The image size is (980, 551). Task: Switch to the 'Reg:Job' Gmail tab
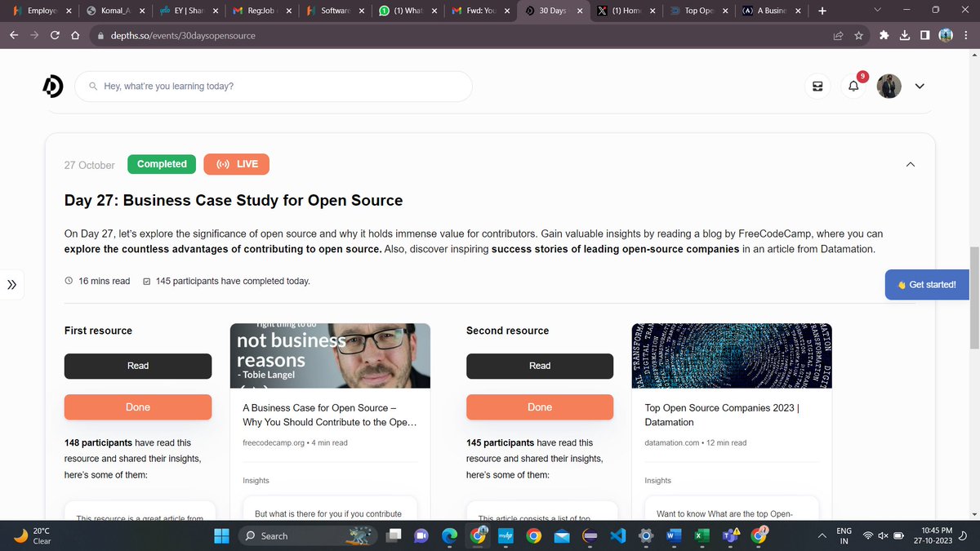(261, 11)
